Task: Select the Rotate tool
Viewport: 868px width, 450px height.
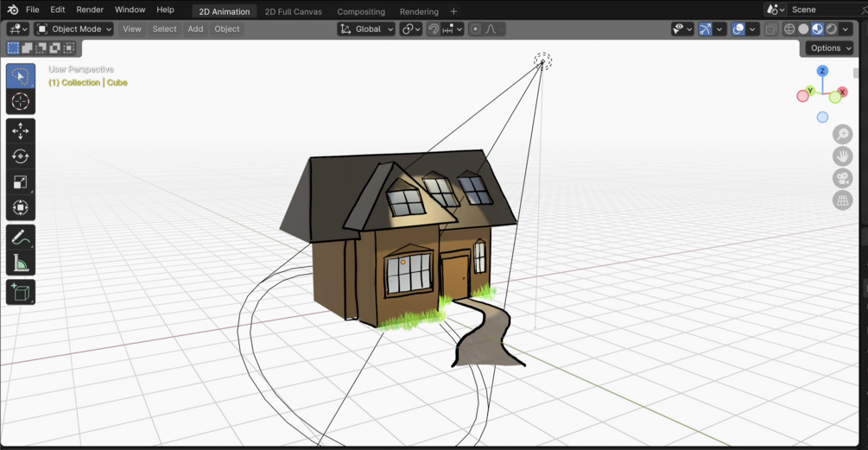Action: click(x=21, y=156)
